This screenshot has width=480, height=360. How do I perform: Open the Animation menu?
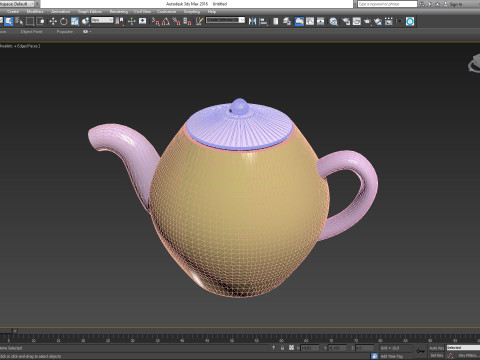click(x=61, y=12)
